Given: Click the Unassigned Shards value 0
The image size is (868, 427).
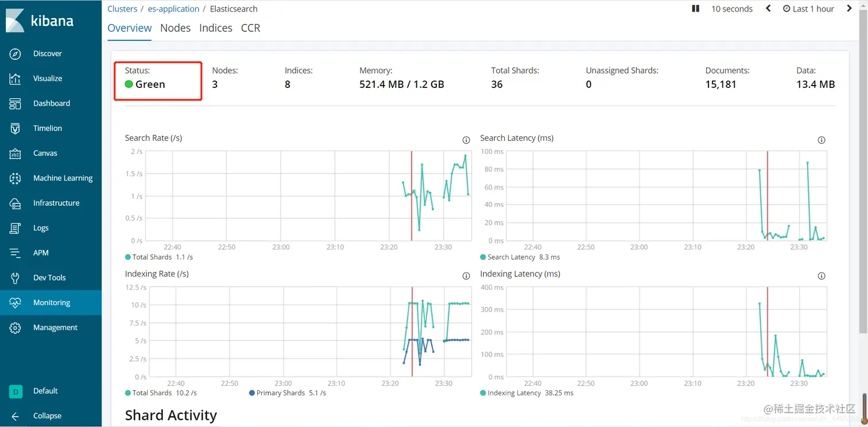Looking at the screenshot, I should (x=589, y=84).
